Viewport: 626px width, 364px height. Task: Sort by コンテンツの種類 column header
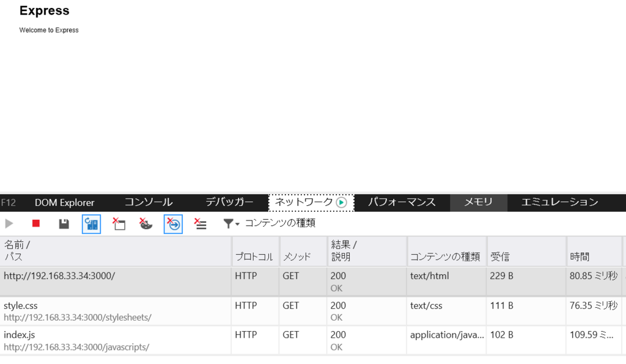[447, 251]
